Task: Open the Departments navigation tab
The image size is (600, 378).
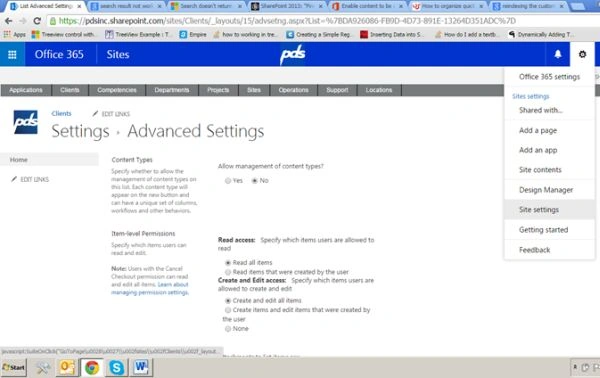Action: click(172, 90)
